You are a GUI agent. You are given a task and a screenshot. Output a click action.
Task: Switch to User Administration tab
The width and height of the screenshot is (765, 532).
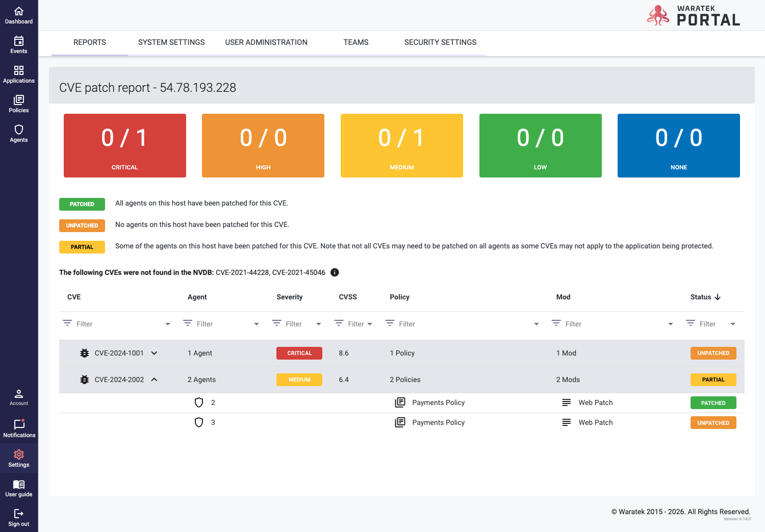pyautogui.click(x=266, y=42)
